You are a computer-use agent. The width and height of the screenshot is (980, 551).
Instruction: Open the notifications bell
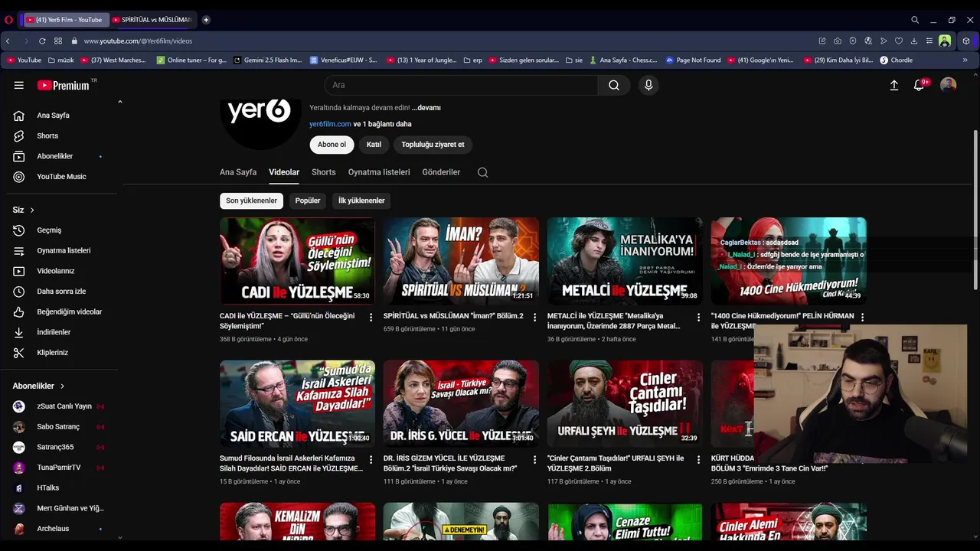coord(920,85)
